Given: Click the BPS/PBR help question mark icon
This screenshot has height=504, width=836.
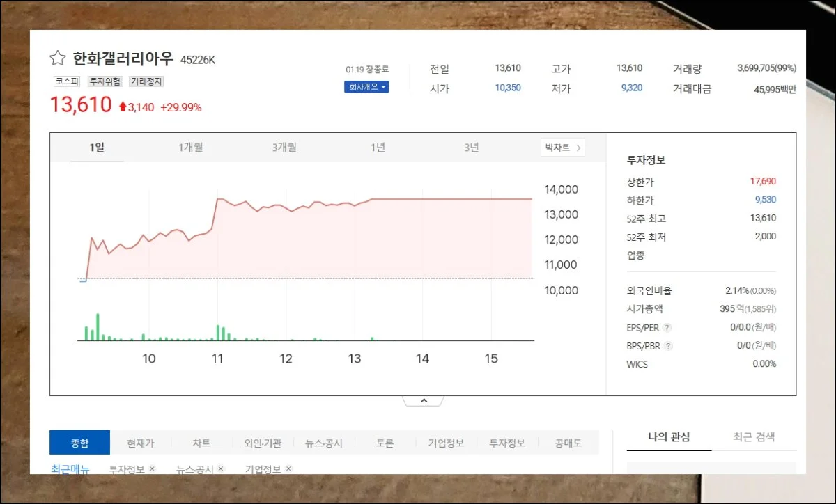Looking at the screenshot, I should click(669, 346).
